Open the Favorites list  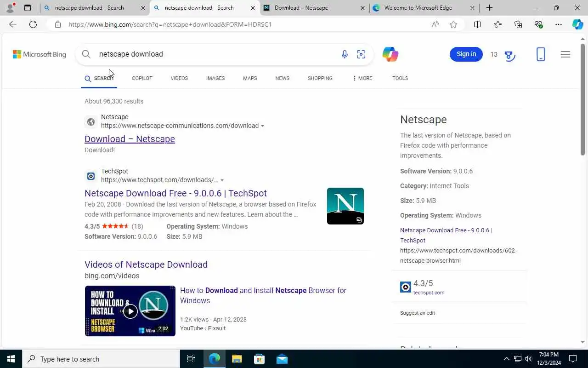coord(498,24)
